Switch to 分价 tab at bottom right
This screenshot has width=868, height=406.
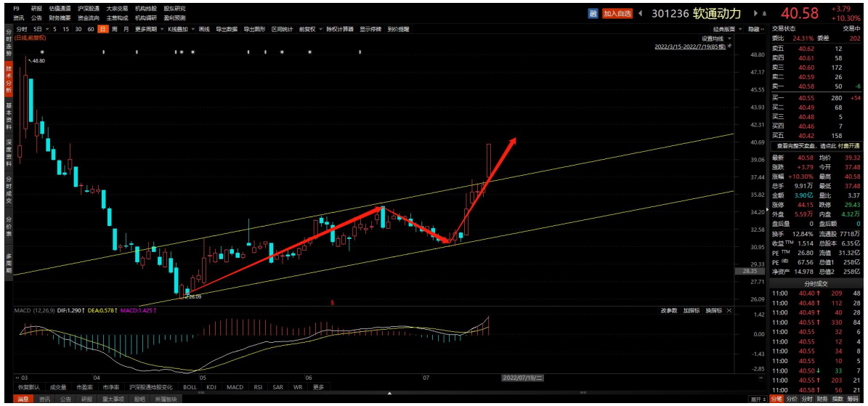point(792,399)
